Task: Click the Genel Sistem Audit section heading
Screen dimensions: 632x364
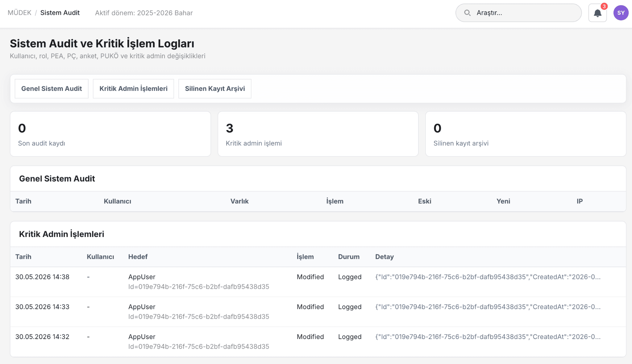Action: (x=57, y=179)
